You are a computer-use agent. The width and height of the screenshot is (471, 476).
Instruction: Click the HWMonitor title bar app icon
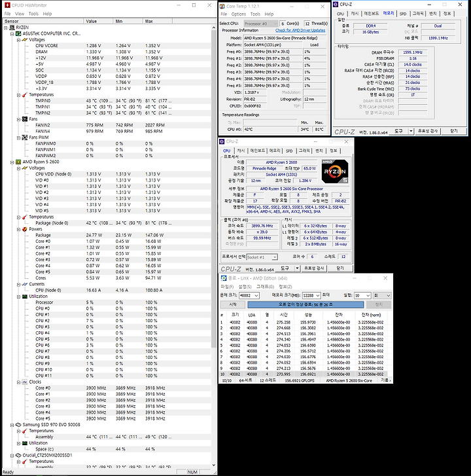coord(7,5)
